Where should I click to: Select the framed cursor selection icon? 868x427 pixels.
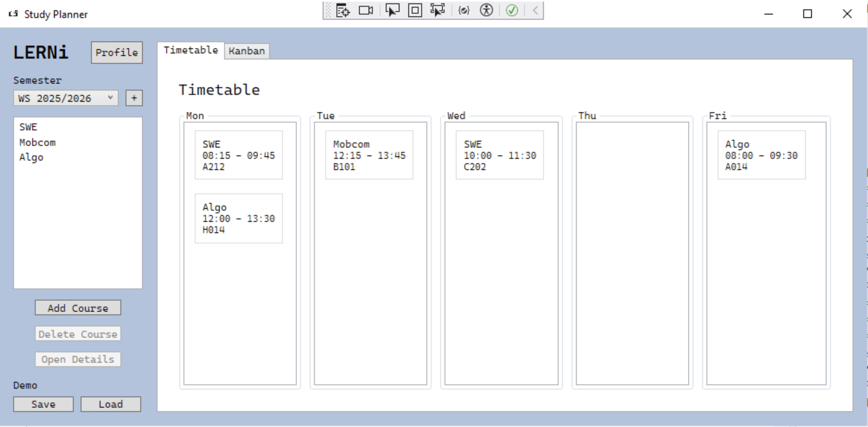[x=437, y=10]
